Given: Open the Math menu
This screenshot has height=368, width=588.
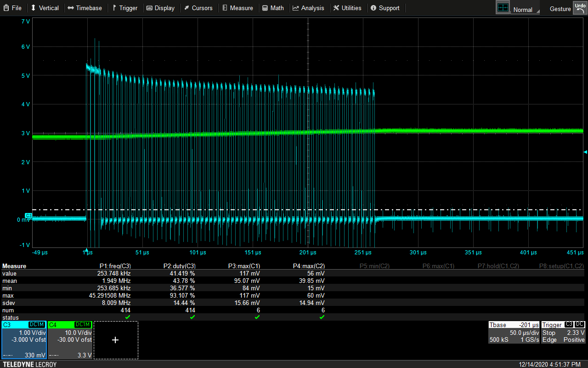Looking at the screenshot, I should pyautogui.click(x=273, y=8).
